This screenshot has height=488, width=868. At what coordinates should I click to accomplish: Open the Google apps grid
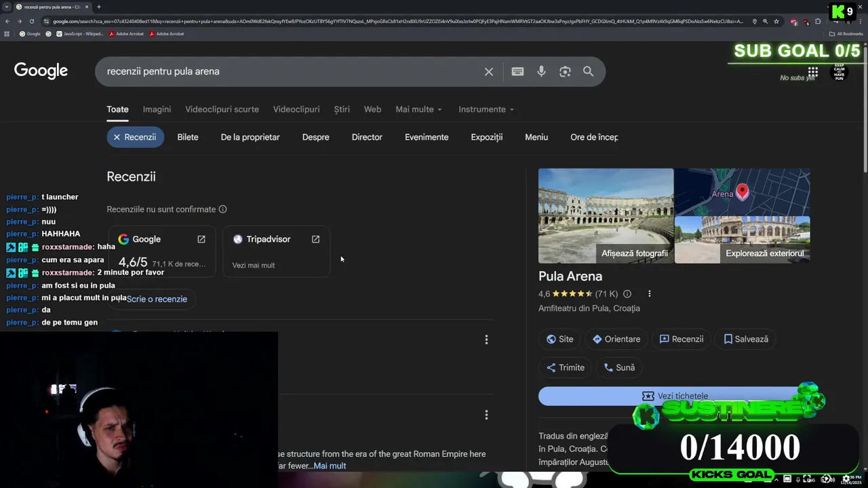(x=812, y=72)
